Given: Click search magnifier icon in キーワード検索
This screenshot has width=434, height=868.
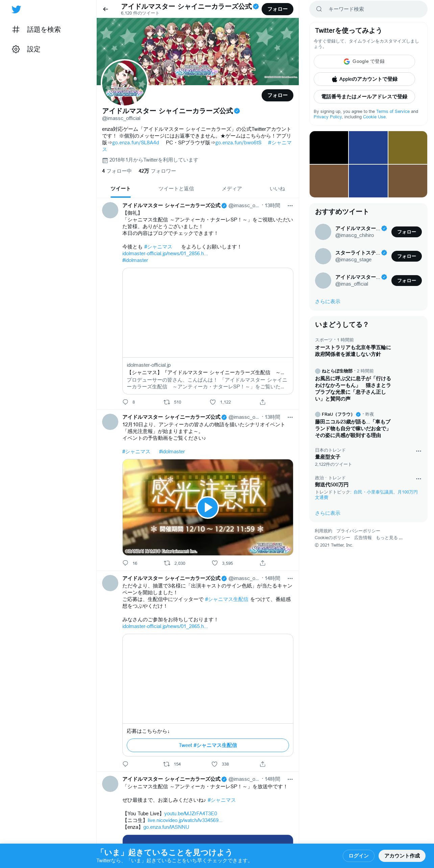Looking at the screenshot, I should point(319,9).
